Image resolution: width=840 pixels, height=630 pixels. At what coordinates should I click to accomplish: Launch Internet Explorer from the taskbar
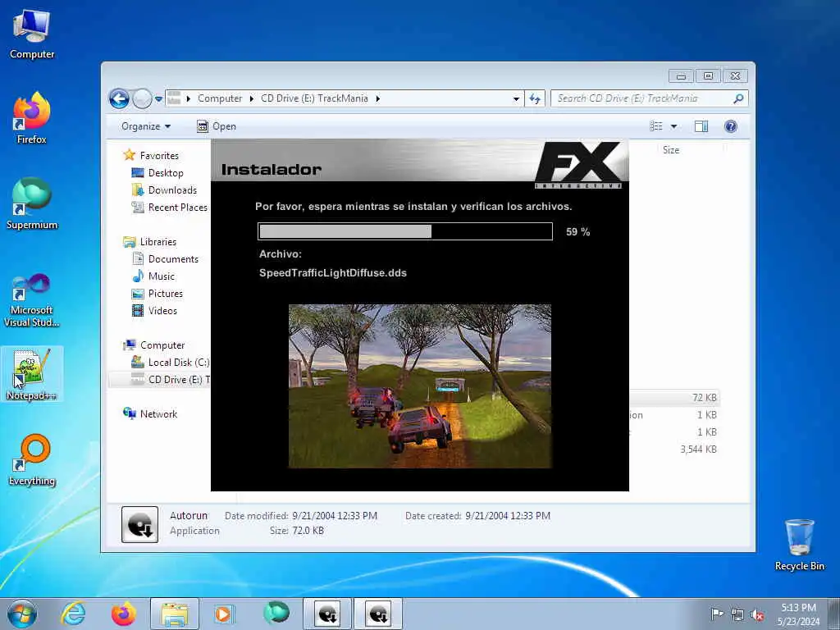[x=73, y=614]
